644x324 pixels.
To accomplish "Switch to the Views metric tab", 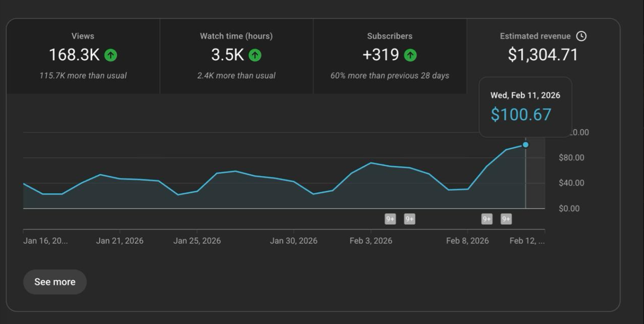I will click(83, 56).
